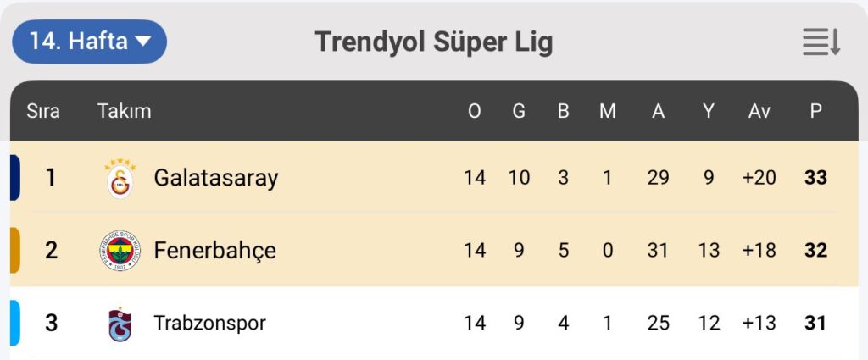Click the Galatasaray club logo
868x360 pixels.
(x=120, y=178)
